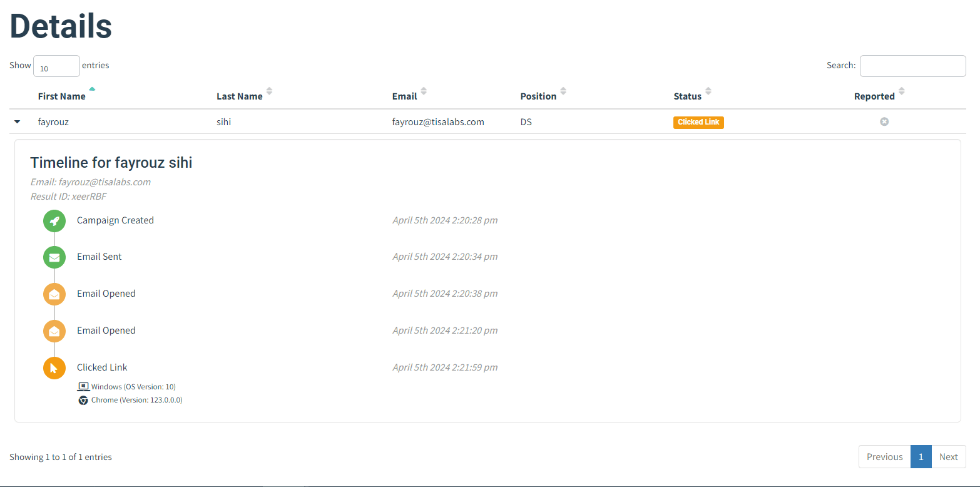This screenshot has height=487, width=980.
Task: Click the Reported X icon for fayrouz
Action: pyautogui.click(x=884, y=121)
